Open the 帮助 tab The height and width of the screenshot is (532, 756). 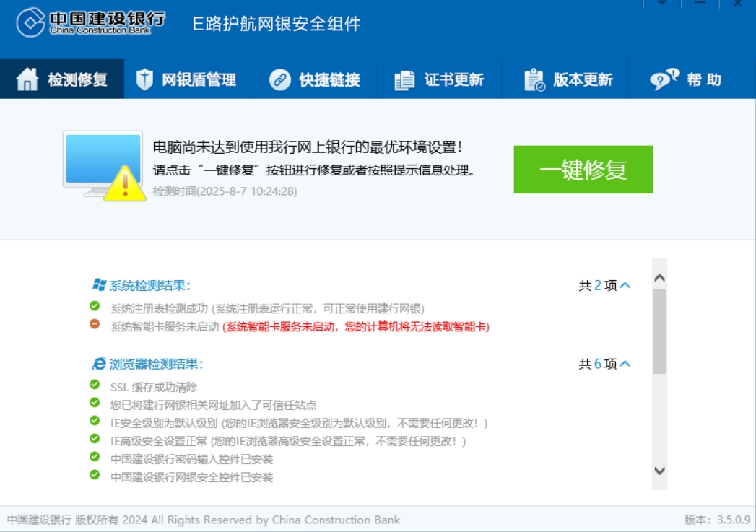[692, 79]
